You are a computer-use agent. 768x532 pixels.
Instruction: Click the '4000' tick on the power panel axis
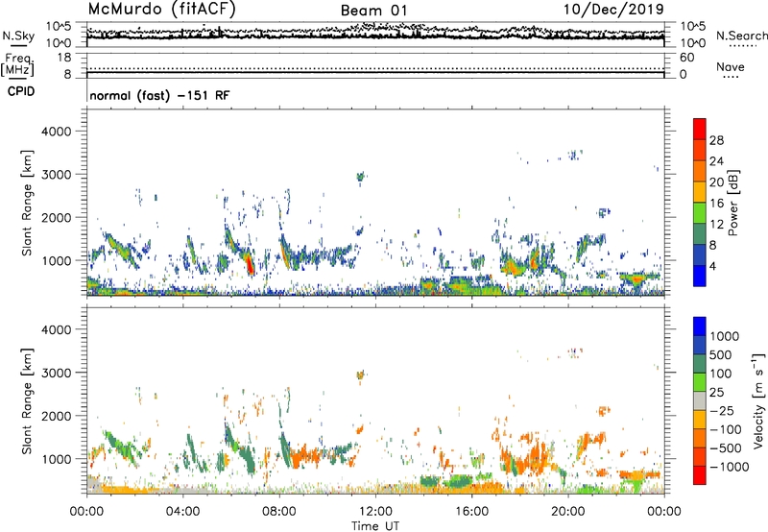(56, 132)
